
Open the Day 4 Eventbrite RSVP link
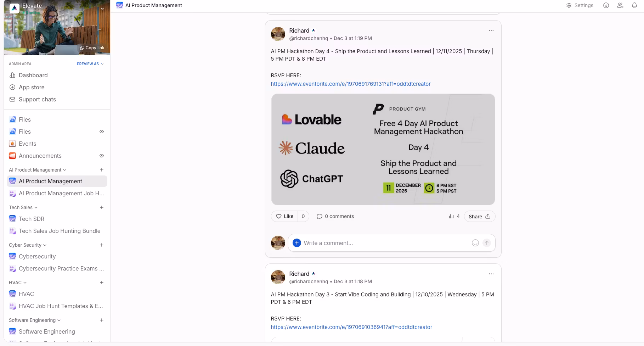pos(350,84)
